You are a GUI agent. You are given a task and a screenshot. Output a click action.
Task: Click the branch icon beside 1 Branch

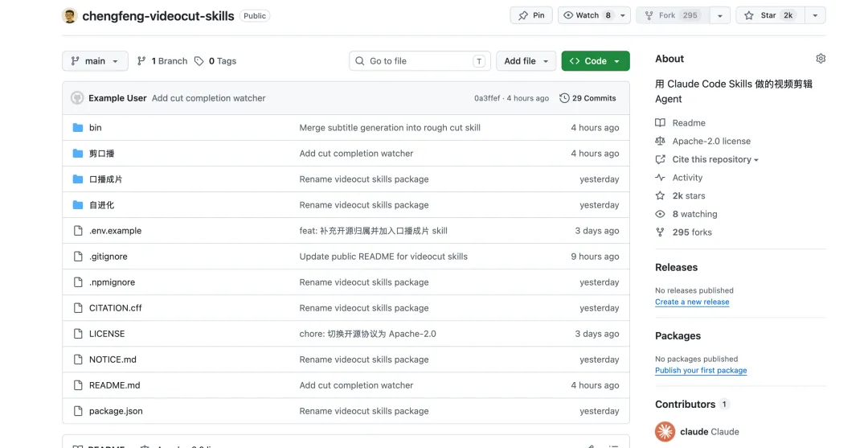tap(141, 61)
